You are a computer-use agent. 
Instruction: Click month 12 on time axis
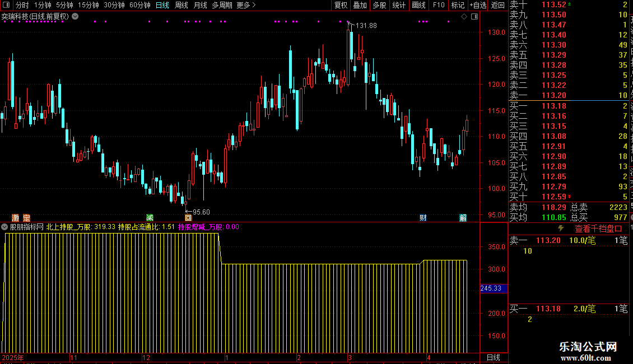[146, 357]
